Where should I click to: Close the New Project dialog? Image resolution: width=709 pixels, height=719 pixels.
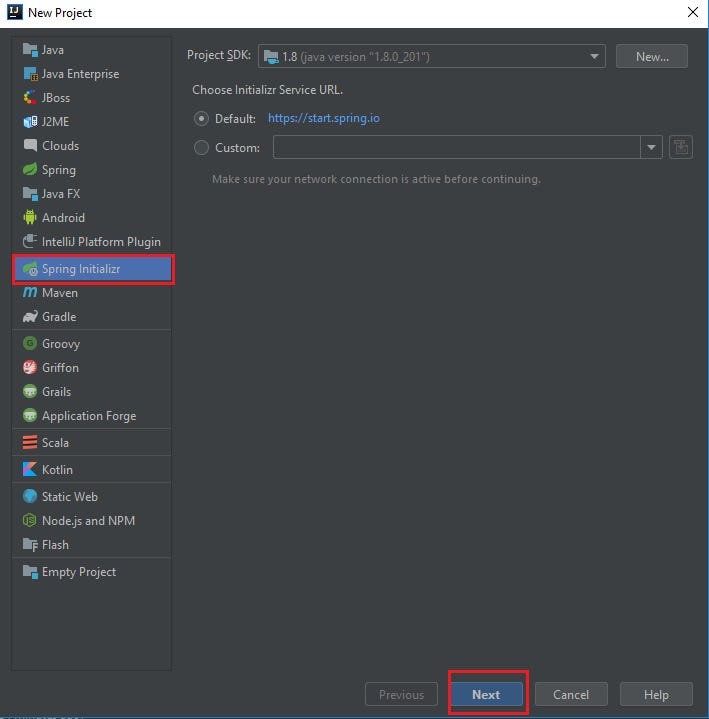tap(693, 12)
